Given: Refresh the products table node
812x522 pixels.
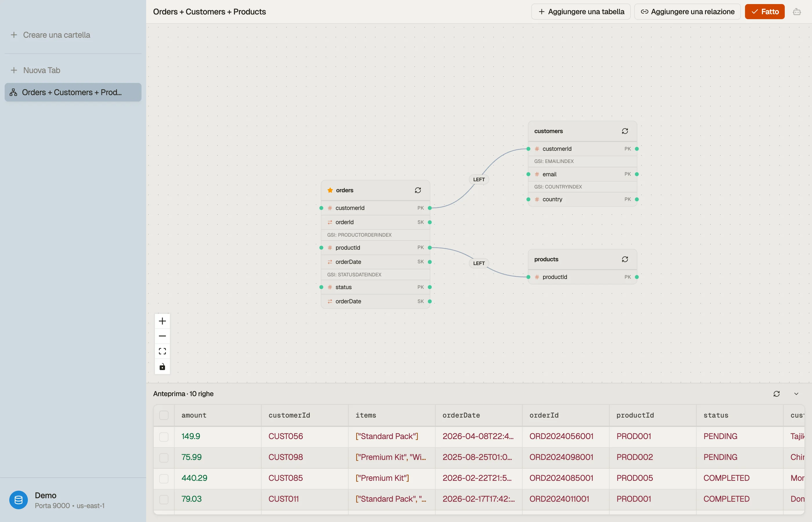Looking at the screenshot, I should point(625,259).
